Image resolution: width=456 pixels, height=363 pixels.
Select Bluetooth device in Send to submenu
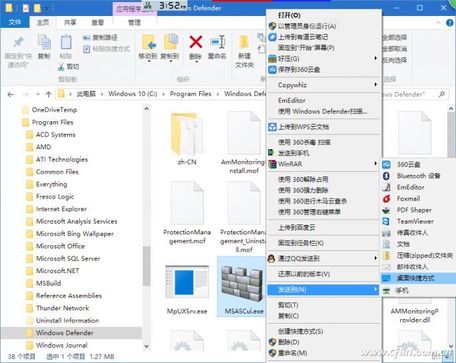[418, 176]
